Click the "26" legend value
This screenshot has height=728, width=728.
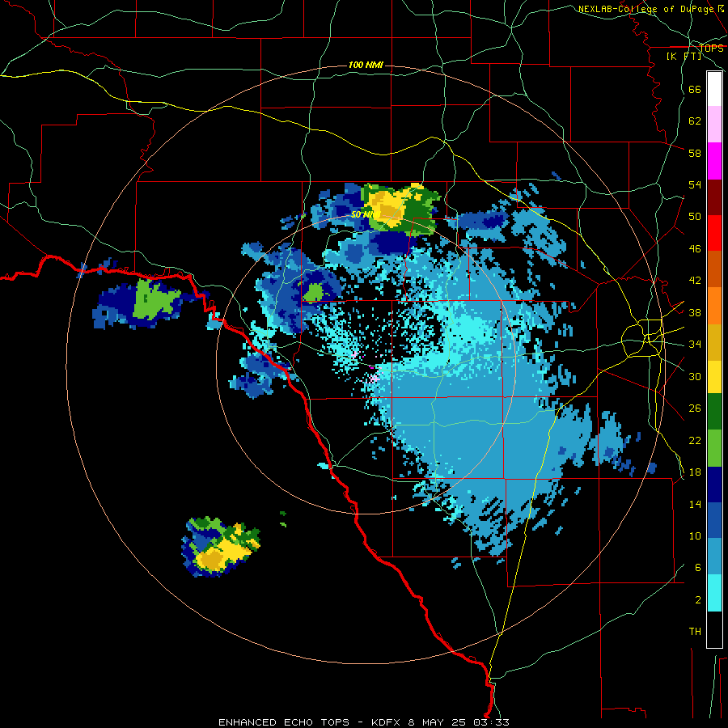click(x=695, y=408)
